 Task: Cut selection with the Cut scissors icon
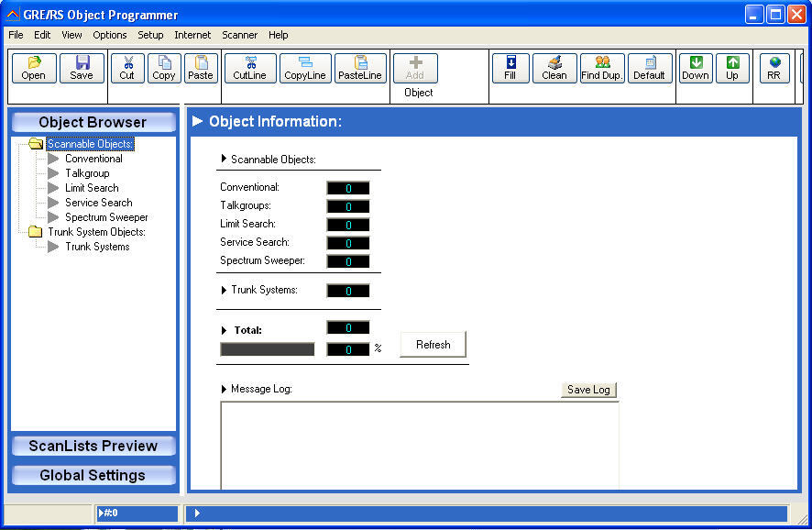(127, 68)
